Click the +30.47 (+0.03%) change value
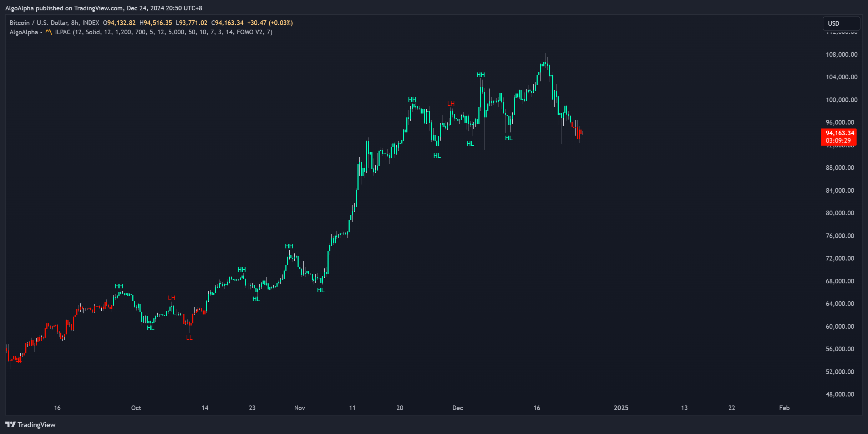The height and width of the screenshot is (434, 868). point(270,23)
